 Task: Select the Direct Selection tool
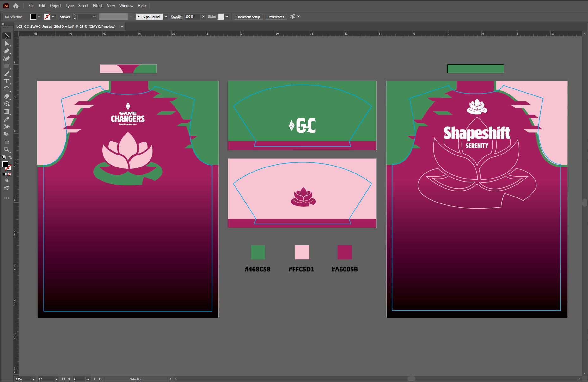[7, 43]
